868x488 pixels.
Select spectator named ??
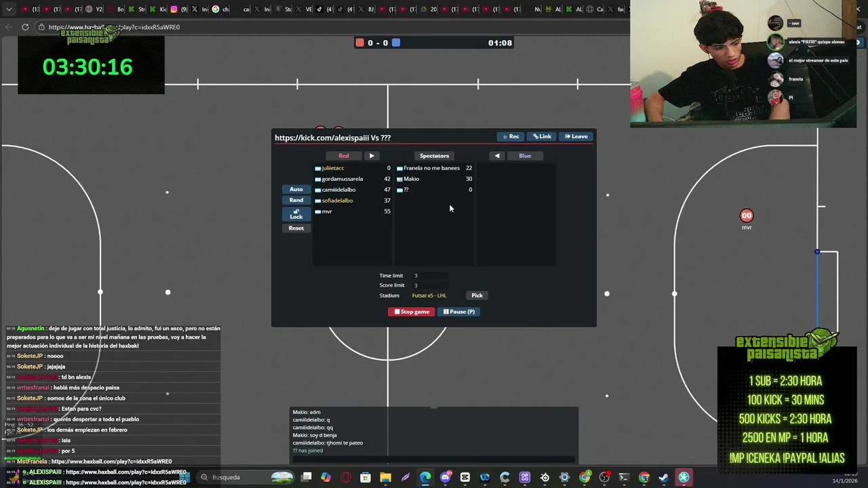[434, 190]
